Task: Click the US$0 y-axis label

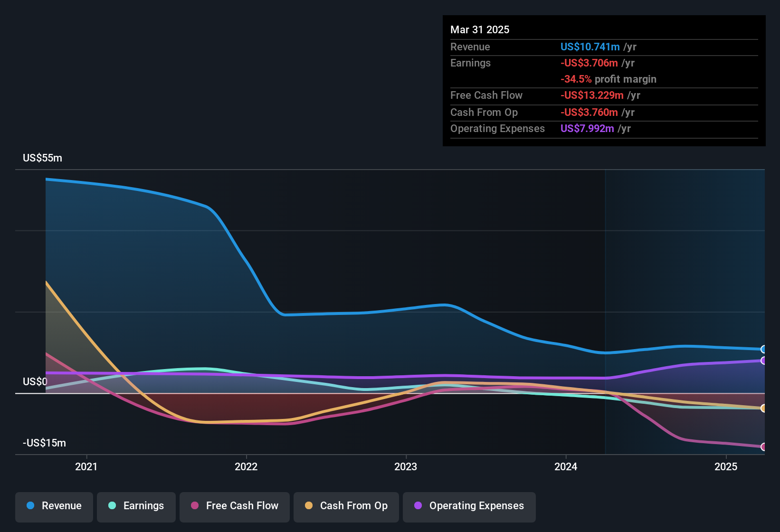Action: pyautogui.click(x=35, y=382)
